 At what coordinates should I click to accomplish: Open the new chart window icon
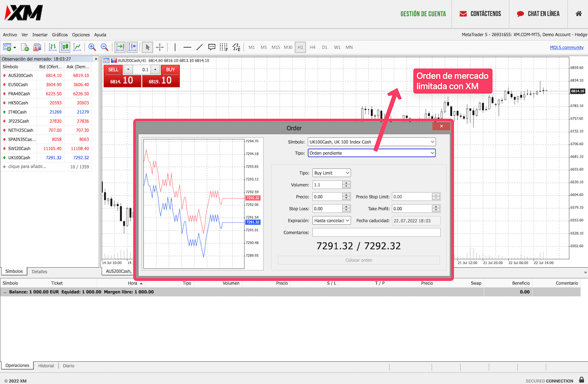pyautogui.click(x=7, y=47)
